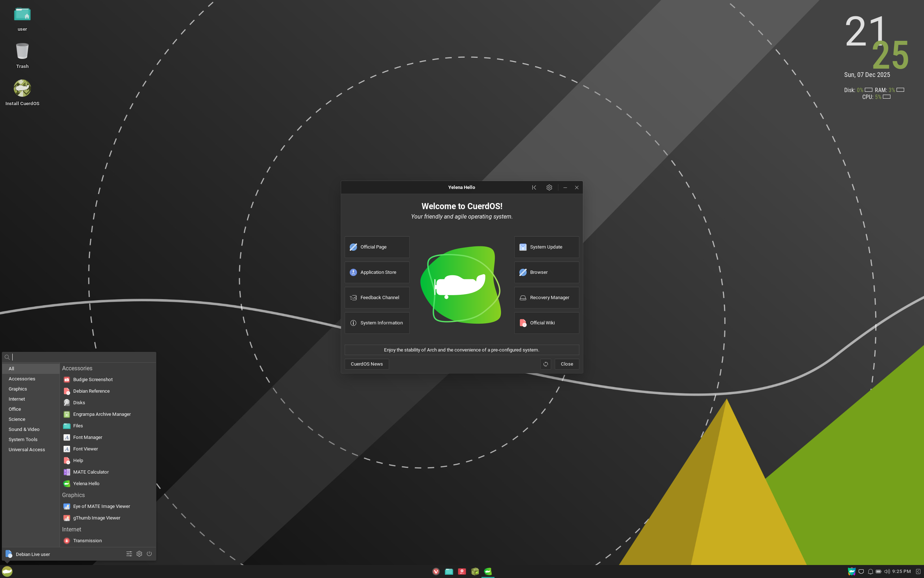Open the Trash desktop icon

tap(22, 55)
